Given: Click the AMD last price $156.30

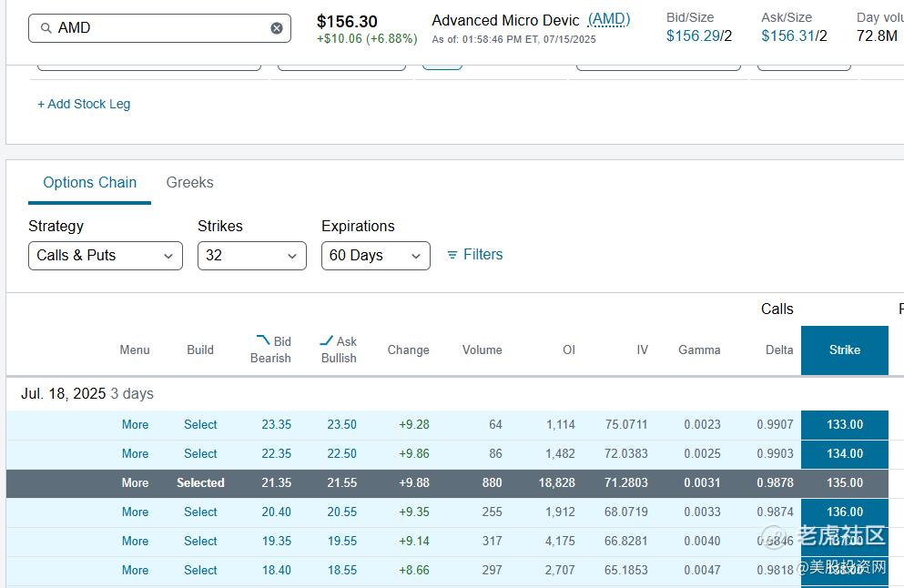Looking at the screenshot, I should click(x=347, y=22).
